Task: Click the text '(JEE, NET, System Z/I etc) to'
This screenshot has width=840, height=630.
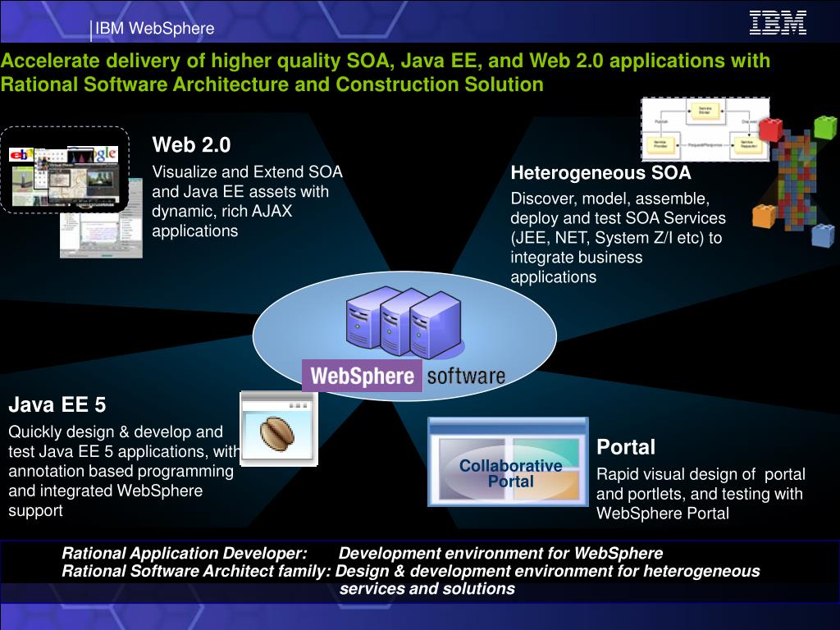Action: click(x=616, y=238)
